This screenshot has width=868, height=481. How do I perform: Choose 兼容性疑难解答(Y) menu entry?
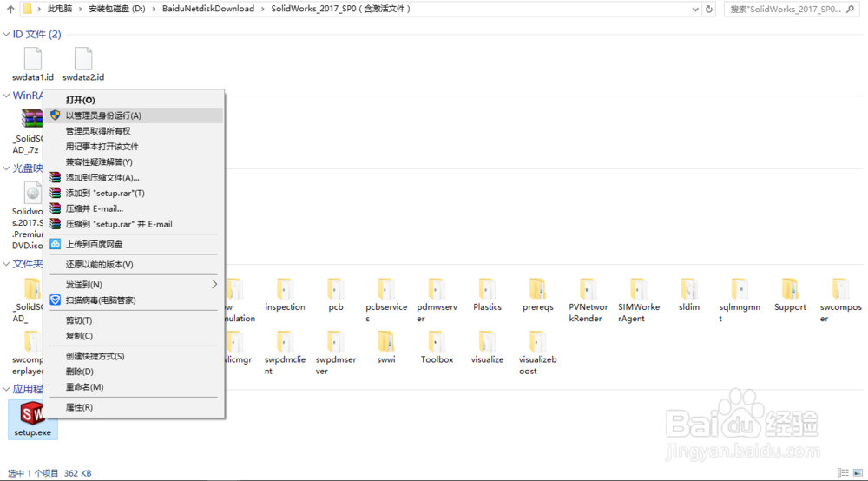[x=134, y=162]
